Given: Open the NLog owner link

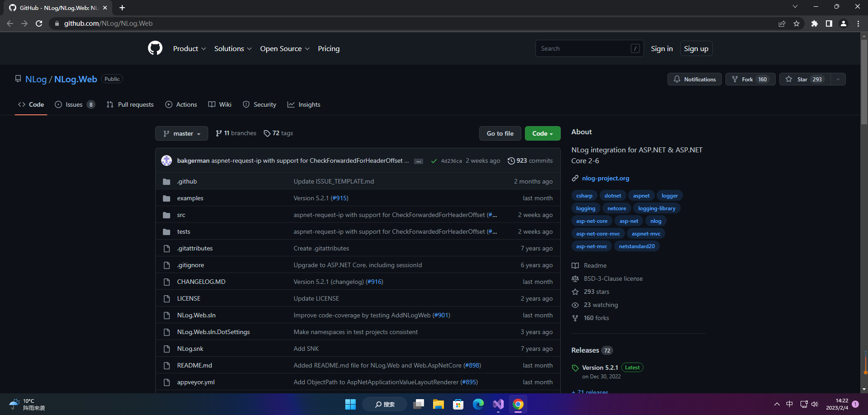Looking at the screenshot, I should [36, 79].
